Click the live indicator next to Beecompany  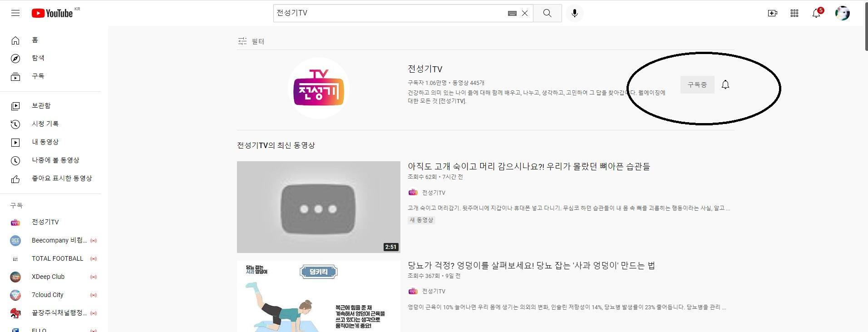click(x=94, y=241)
